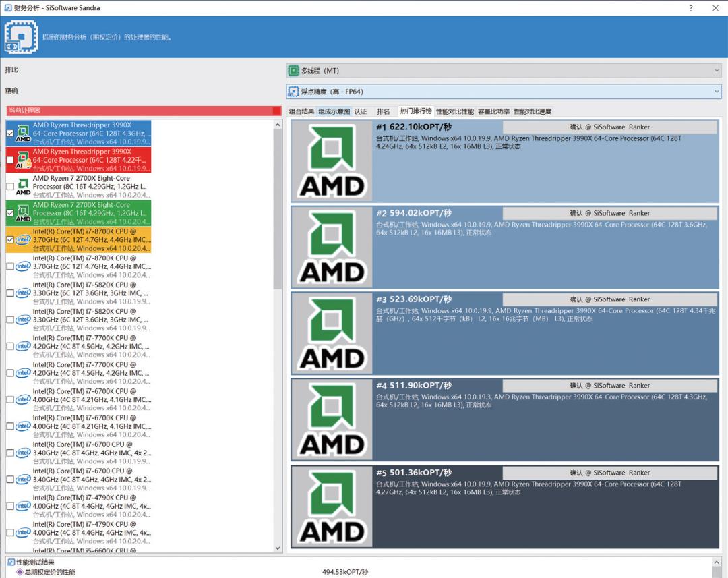
Task: Click the Sandra app icon in the title bar
Action: coord(8,8)
